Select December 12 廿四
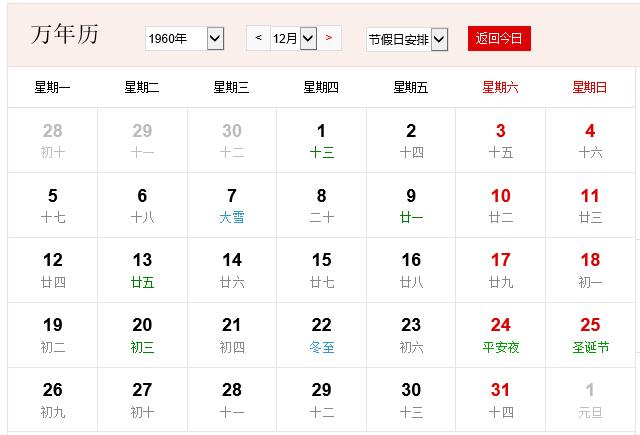Viewport: 640px width, 435px height. coord(53,270)
